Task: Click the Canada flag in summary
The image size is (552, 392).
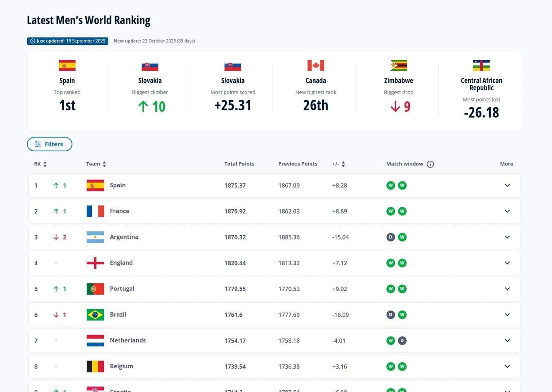Action: [x=316, y=65]
